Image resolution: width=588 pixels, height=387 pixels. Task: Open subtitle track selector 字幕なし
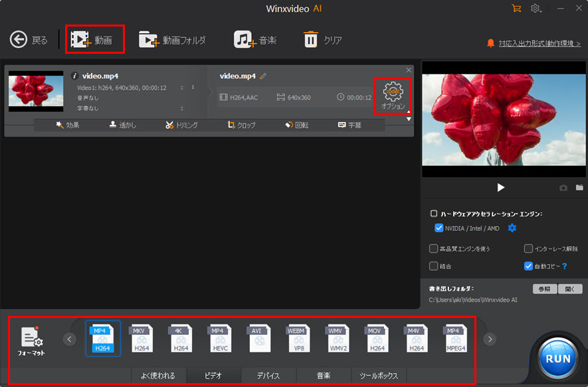182,108
